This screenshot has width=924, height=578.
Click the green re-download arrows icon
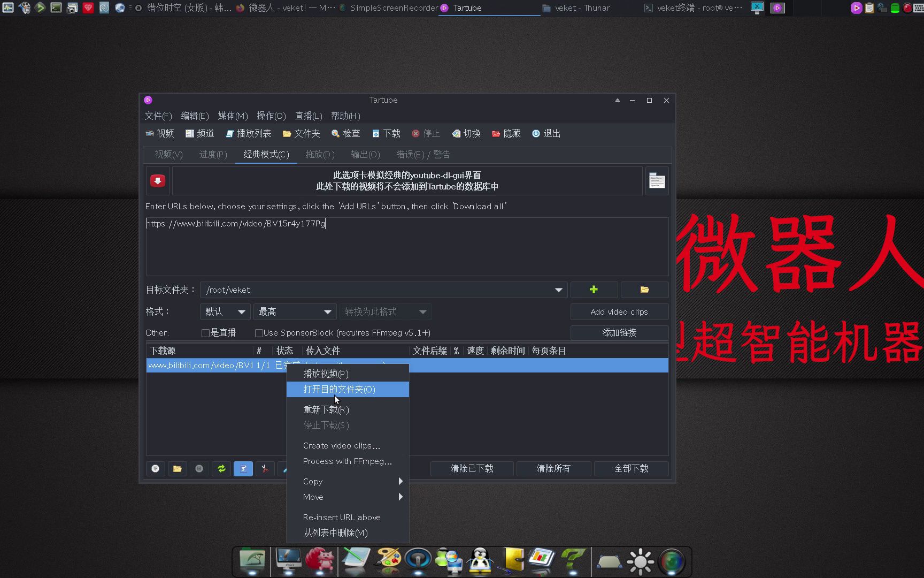click(221, 468)
